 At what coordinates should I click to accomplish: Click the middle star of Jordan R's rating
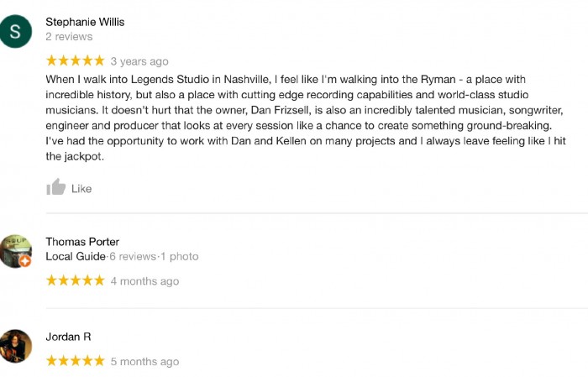(x=76, y=362)
